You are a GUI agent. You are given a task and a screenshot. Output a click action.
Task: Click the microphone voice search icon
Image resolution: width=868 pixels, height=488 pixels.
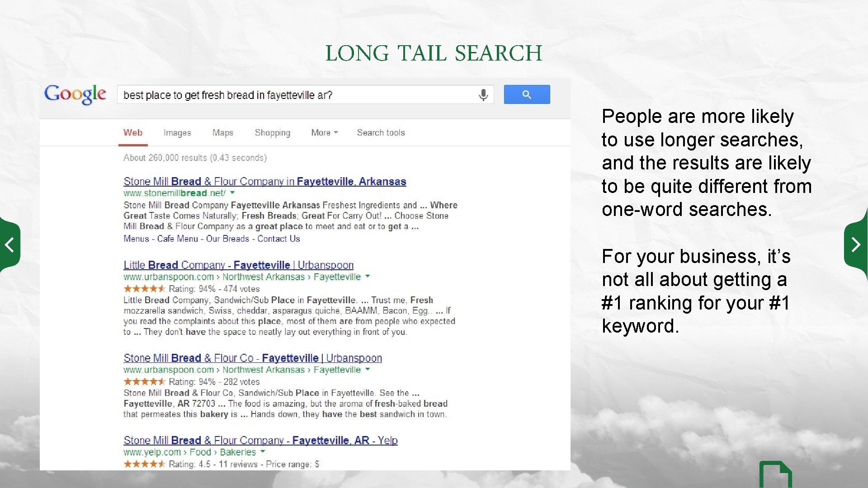click(x=483, y=95)
